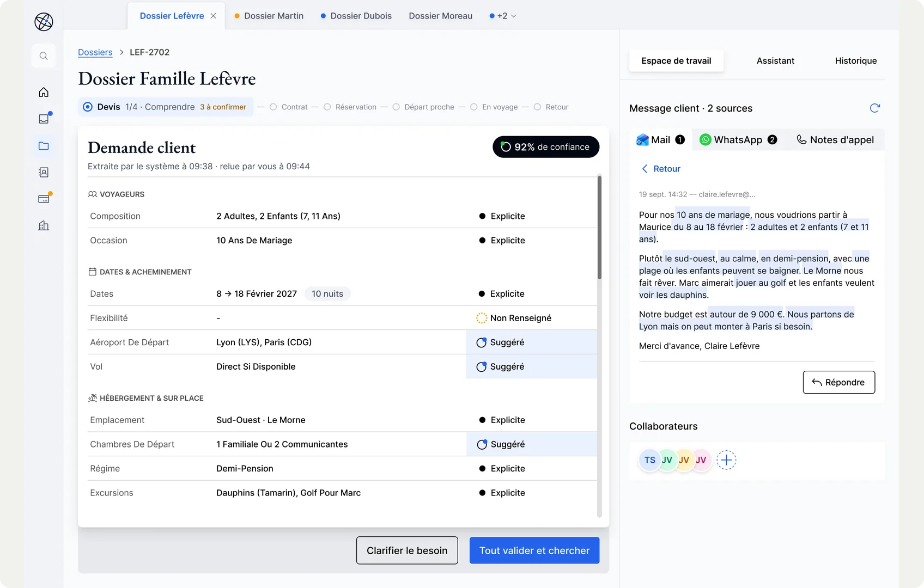Select the En voyage step
The height and width of the screenshot is (588, 924).
[494, 107]
